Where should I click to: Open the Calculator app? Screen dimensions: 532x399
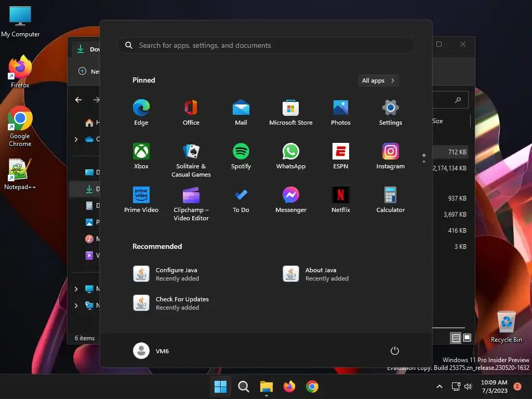coord(391,200)
